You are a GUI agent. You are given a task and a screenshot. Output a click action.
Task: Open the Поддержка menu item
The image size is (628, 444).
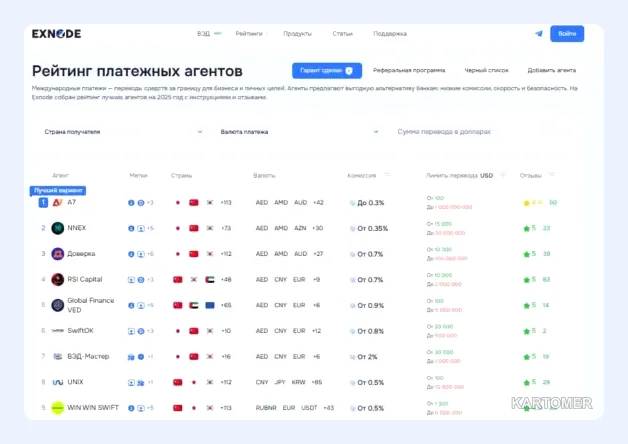pyautogui.click(x=390, y=34)
